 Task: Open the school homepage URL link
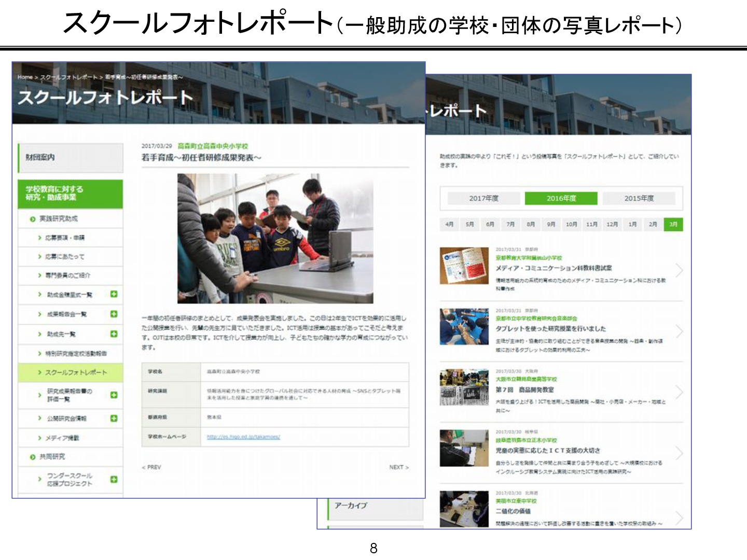243,437
